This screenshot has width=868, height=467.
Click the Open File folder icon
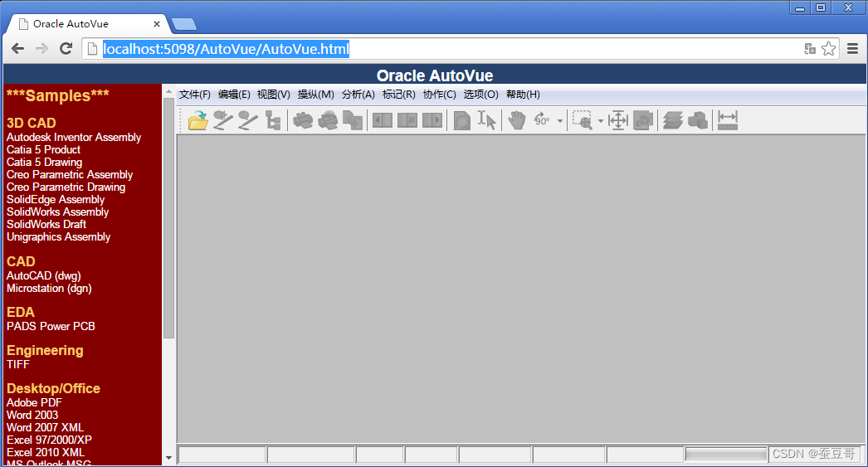197,120
